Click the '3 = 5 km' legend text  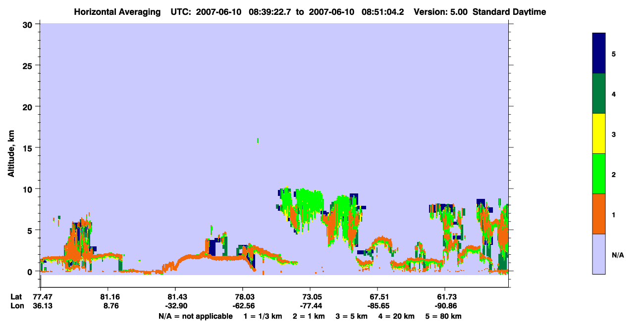coord(352,316)
